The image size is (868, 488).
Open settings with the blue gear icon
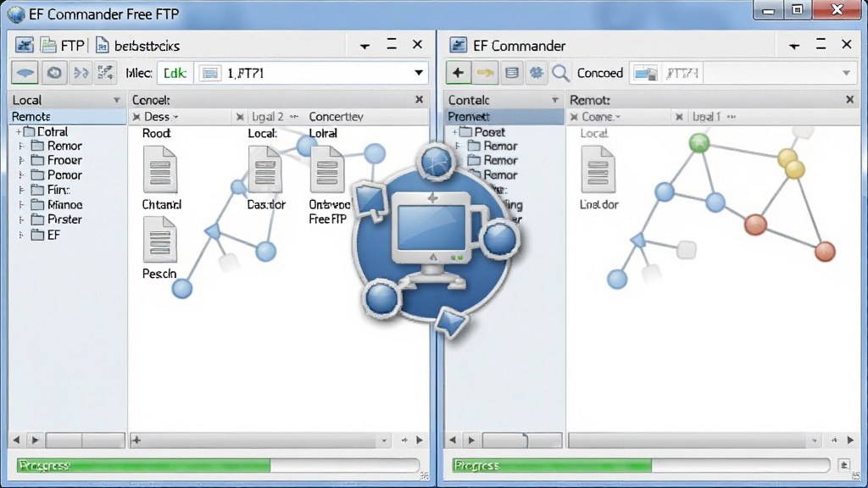[x=536, y=73]
